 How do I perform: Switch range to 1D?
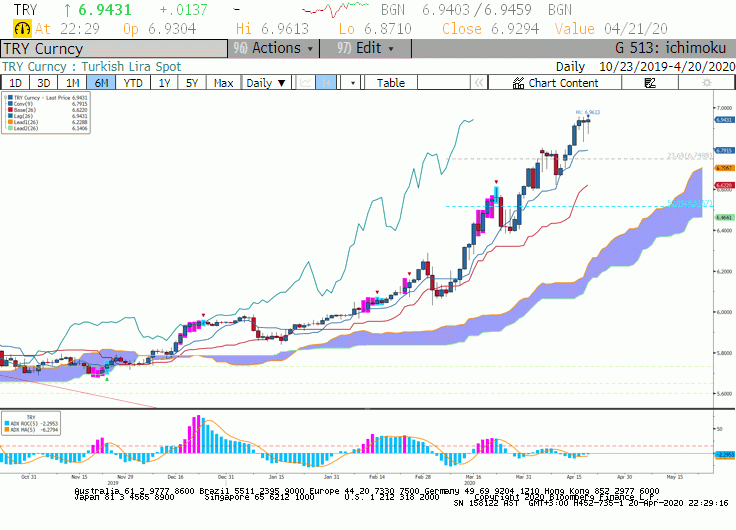coord(15,83)
